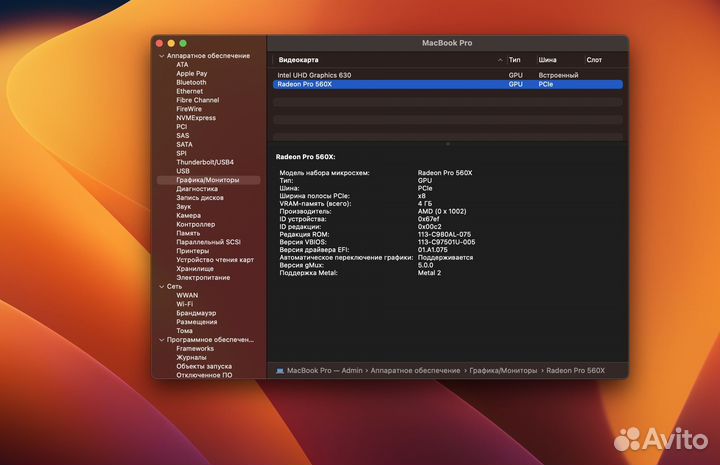Select Intel UHD Graphics 630 row
Viewport: 720px width, 465px height.
pos(448,75)
